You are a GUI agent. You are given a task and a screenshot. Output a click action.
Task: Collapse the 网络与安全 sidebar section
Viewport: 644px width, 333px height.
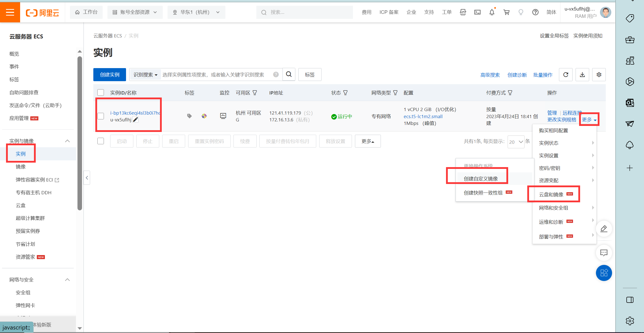pyautogui.click(x=67, y=280)
